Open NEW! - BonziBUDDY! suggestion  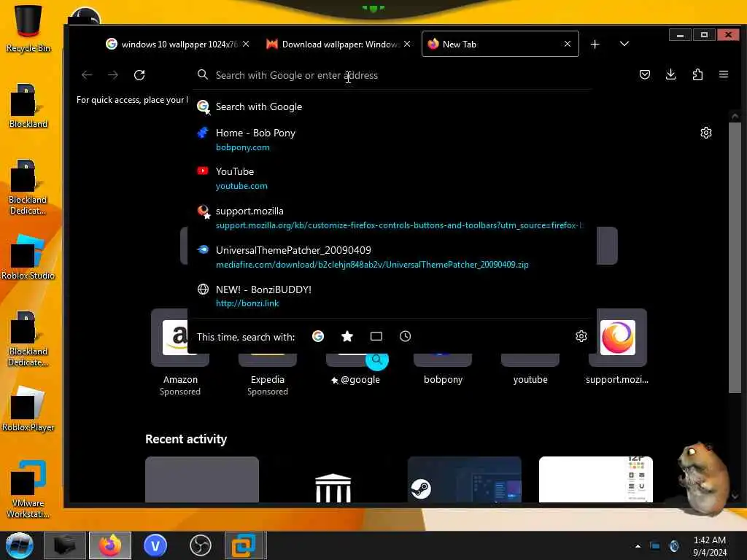393,296
